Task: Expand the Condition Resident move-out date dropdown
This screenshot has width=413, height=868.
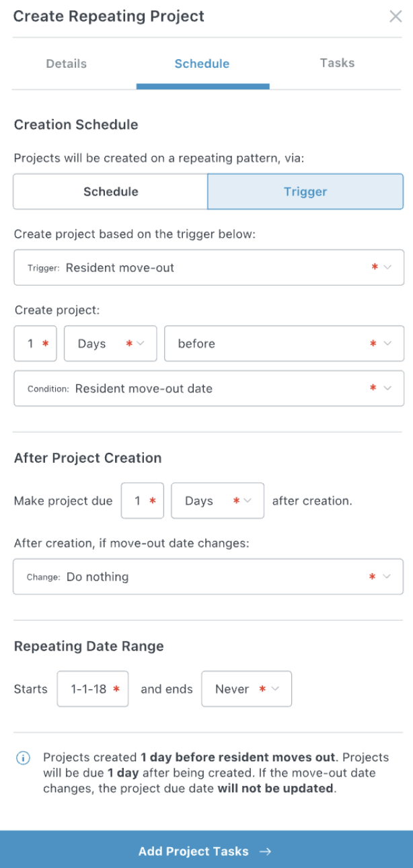Action: (209, 388)
